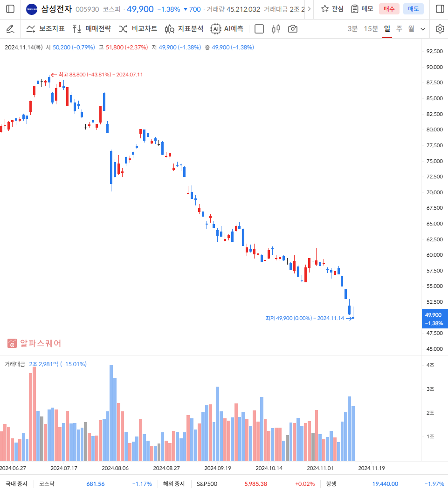
Task: Select the 월 monthly chart tab
Action: click(x=411, y=29)
